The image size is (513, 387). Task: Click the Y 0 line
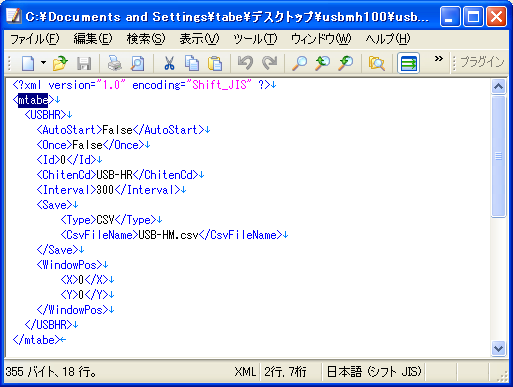pyautogui.click(x=87, y=295)
